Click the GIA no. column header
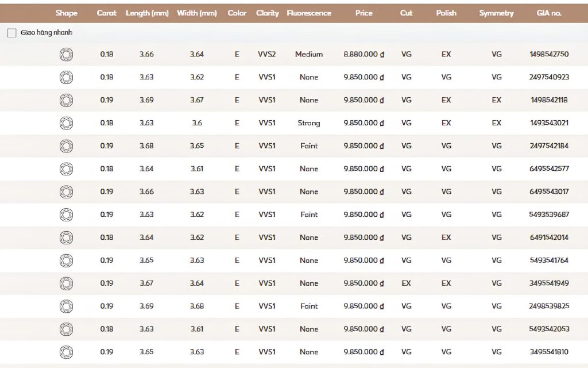This screenshot has width=588, height=368. [x=549, y=13]
